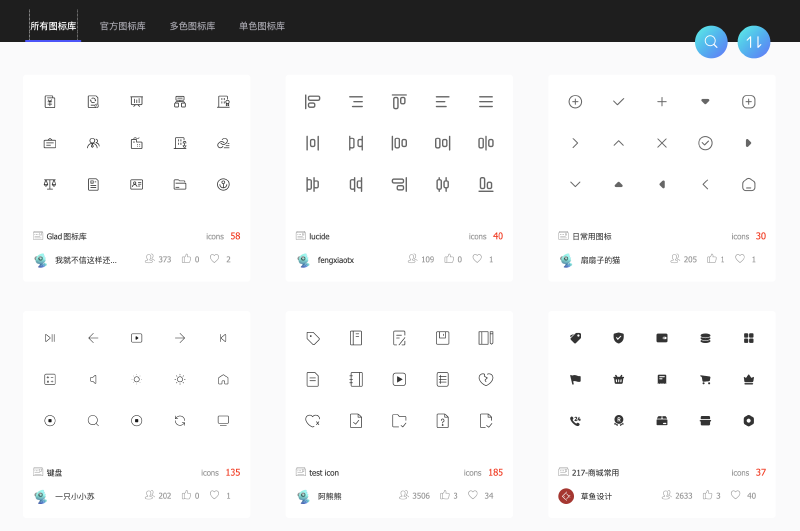Select the price tag outline icon
800x531 pixels.
click(x=313, y=338)
